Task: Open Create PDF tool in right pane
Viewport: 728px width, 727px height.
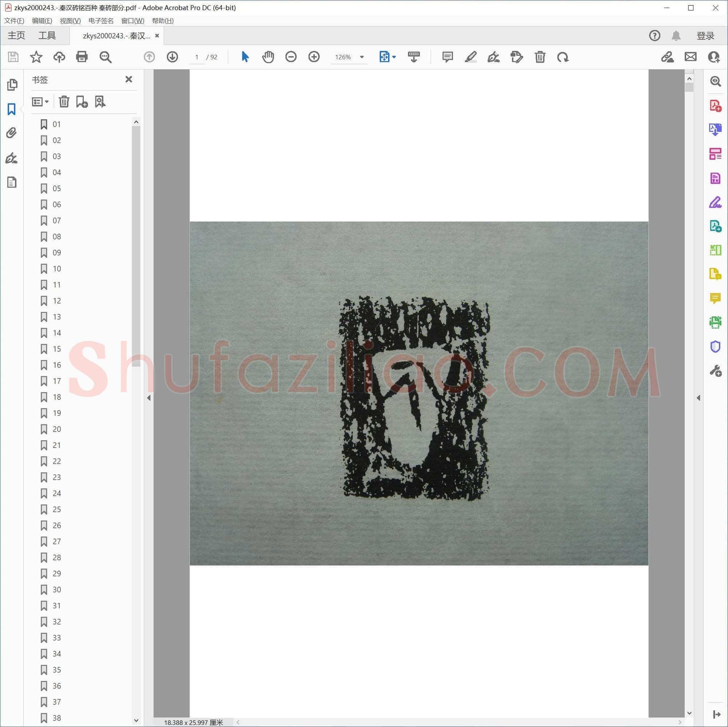Action: 715,106
